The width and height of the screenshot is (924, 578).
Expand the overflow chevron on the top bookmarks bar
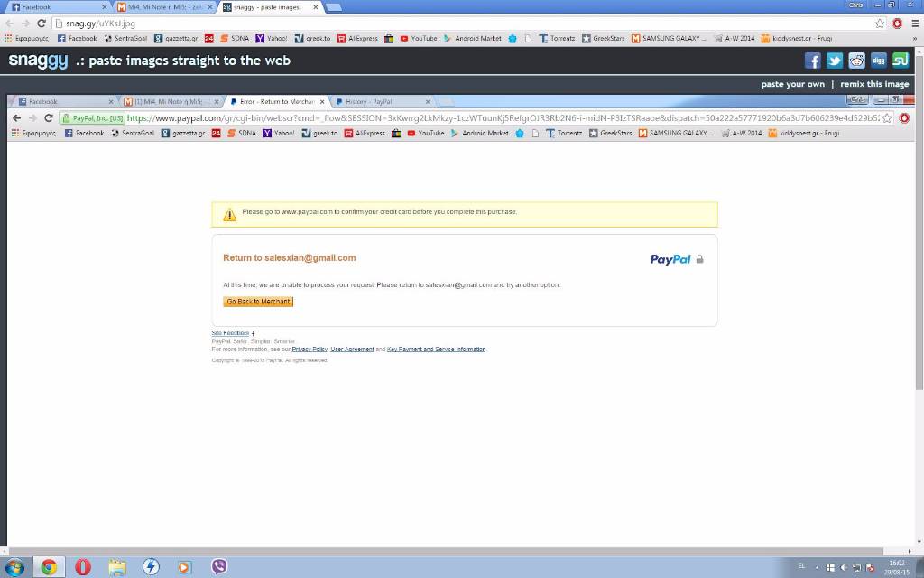pos(911,39)
